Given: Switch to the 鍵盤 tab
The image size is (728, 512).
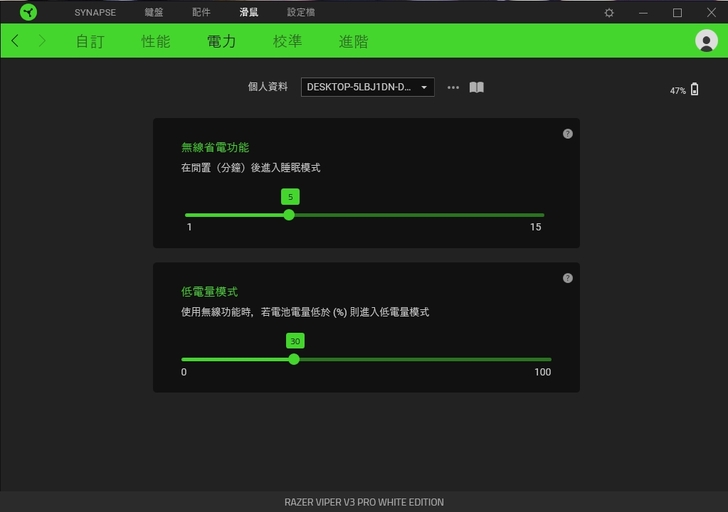Looking at the screenshot, I should pos(154,13).
